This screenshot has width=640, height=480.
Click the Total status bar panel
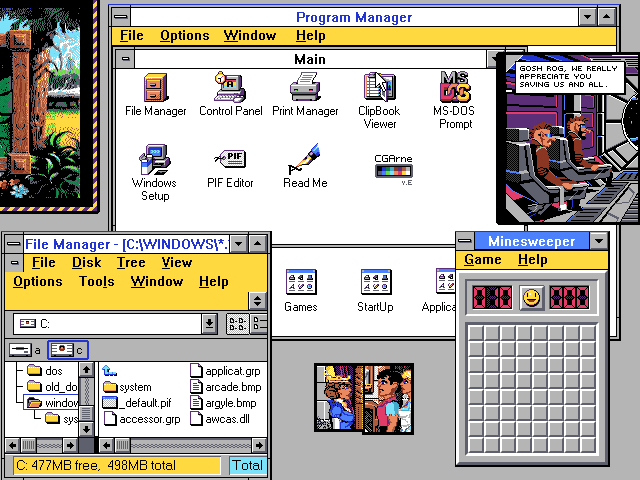(247, 465)
